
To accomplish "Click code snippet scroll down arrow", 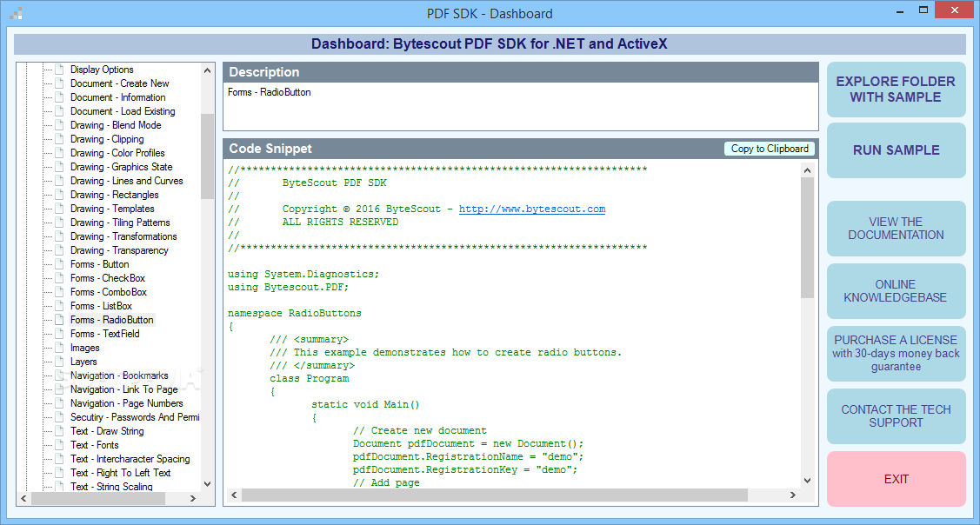I will [x=807, y=481].
